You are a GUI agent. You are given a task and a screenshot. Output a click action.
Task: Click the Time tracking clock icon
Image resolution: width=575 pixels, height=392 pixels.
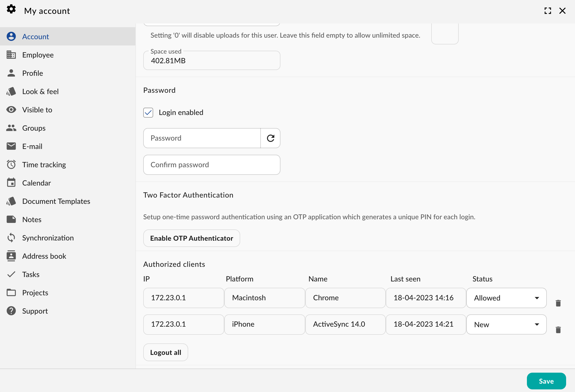tap(11, 164)
